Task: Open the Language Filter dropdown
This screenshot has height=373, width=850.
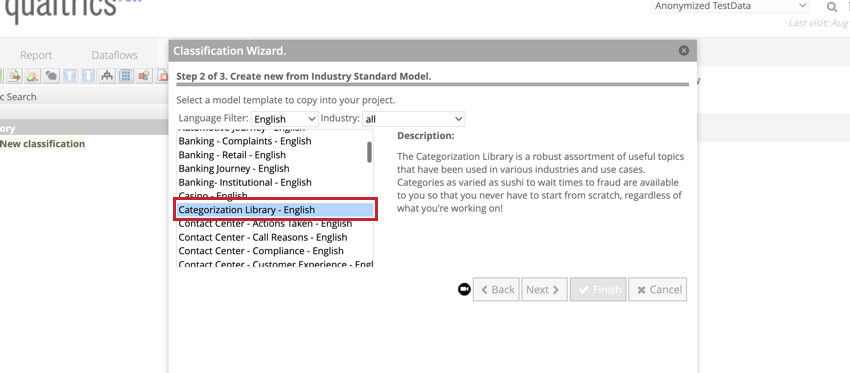Action: click(285, 119)
